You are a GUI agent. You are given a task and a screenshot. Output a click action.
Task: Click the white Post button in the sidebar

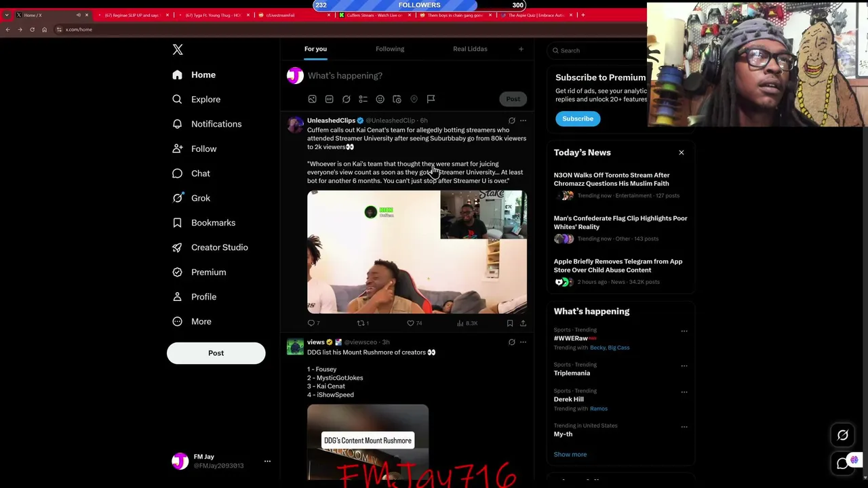[x=216, y=353]
